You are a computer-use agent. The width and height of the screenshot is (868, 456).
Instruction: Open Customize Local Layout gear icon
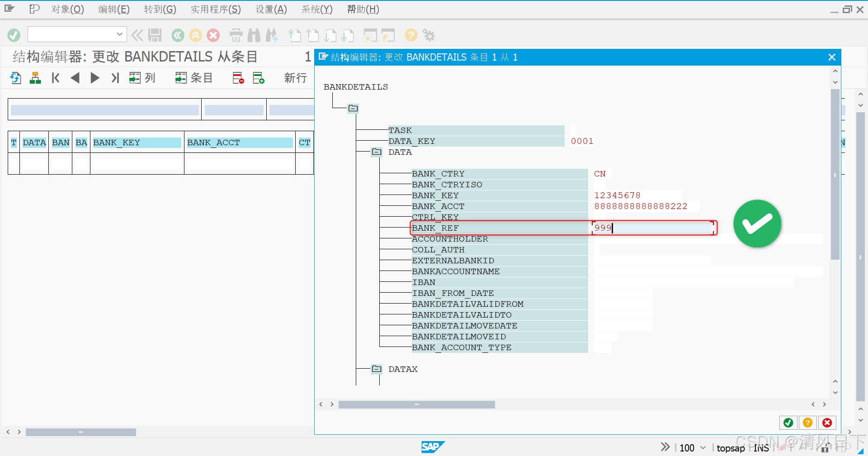point(429,35)
